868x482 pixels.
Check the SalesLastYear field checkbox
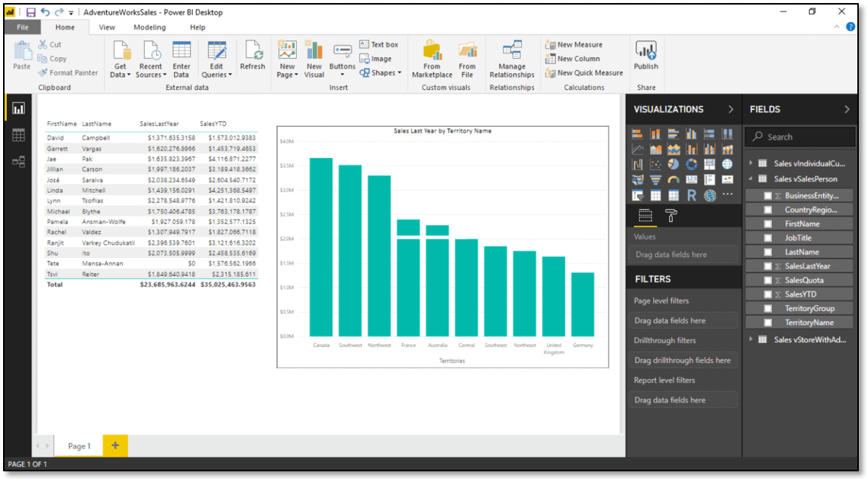(768, 266)
